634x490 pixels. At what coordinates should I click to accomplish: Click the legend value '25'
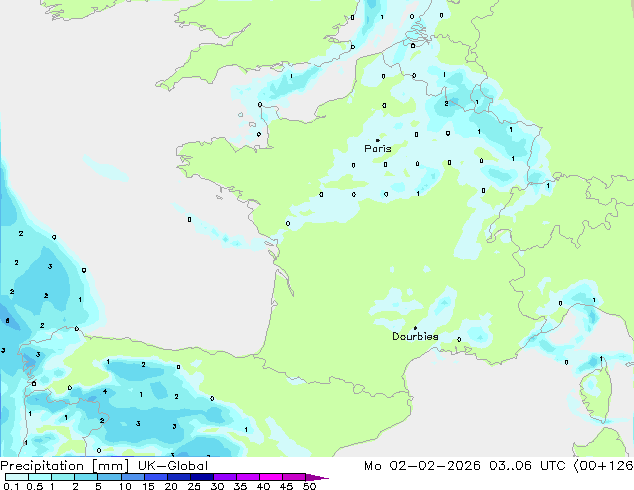tap(194, 486)
